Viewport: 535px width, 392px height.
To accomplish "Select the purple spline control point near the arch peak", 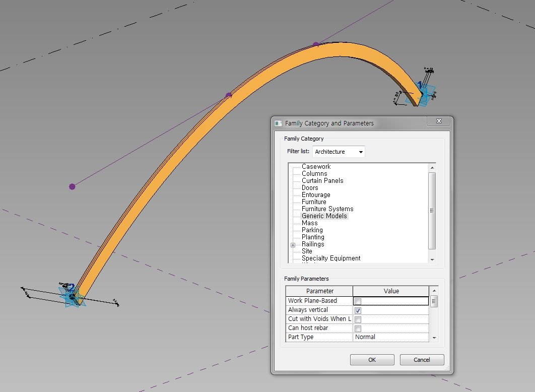I will click(x=316, y=44).
